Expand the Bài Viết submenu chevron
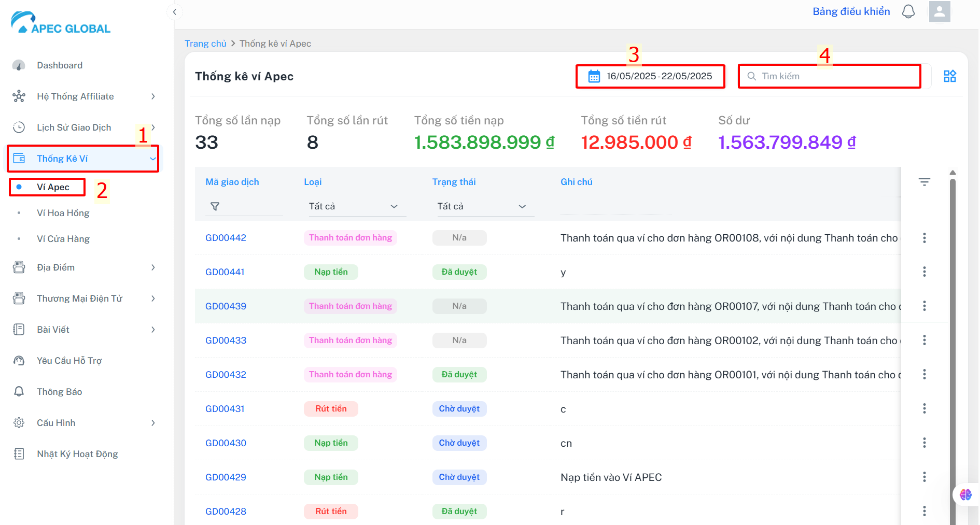 click(x=153, y=330)
